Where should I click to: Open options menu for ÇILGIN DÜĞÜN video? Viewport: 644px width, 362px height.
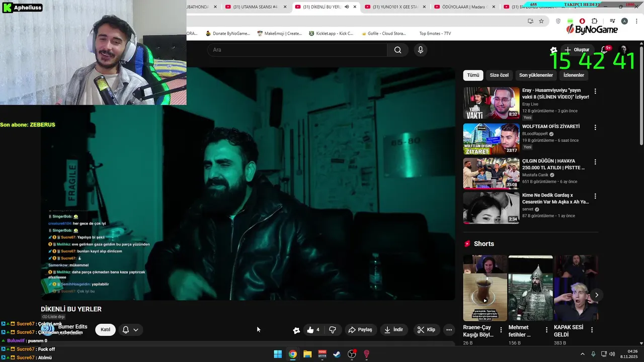point(595,162)
